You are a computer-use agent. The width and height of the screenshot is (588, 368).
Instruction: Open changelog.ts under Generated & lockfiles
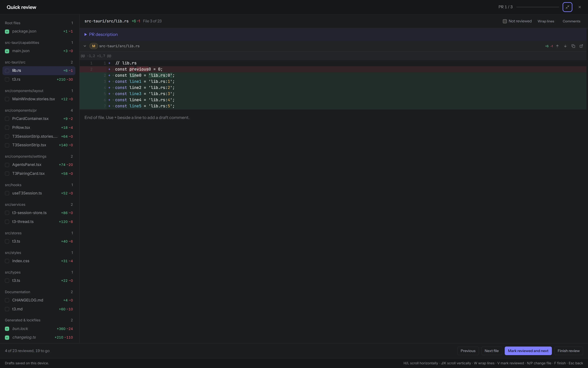point(39,337)
